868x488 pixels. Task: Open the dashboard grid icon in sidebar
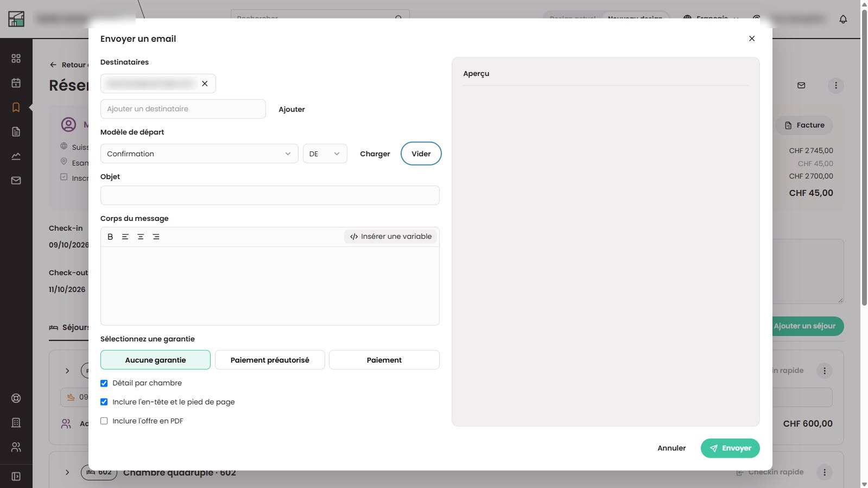point(16,59)
